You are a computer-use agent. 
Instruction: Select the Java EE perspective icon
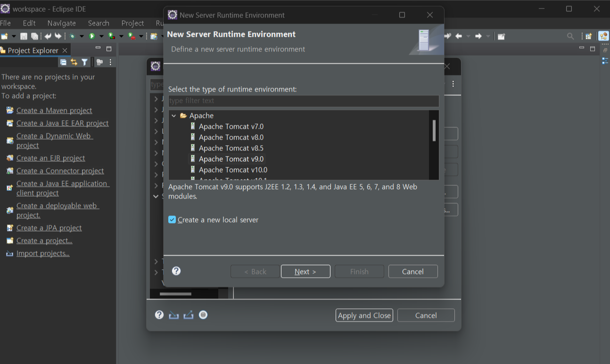(604, 36)
